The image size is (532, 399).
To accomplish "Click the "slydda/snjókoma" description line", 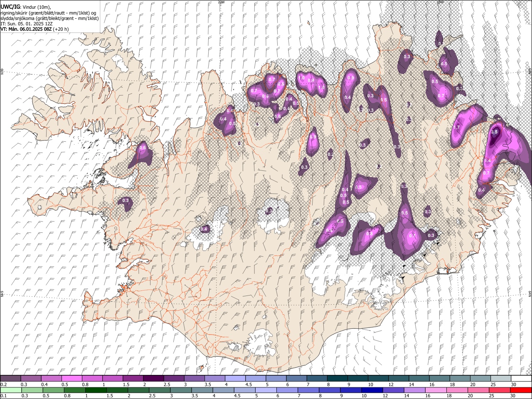I will pyautogui.click(x=50, y=18).
